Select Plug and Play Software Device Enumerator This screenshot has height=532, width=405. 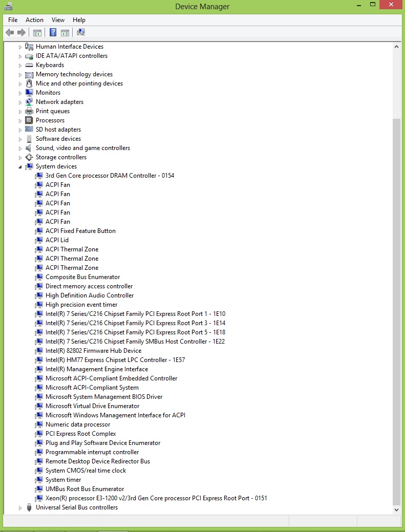click(103, 443)
